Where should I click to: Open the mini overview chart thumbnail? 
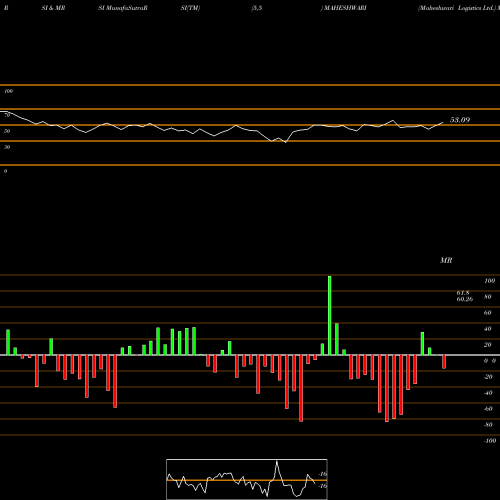click(x=247, y=479)
